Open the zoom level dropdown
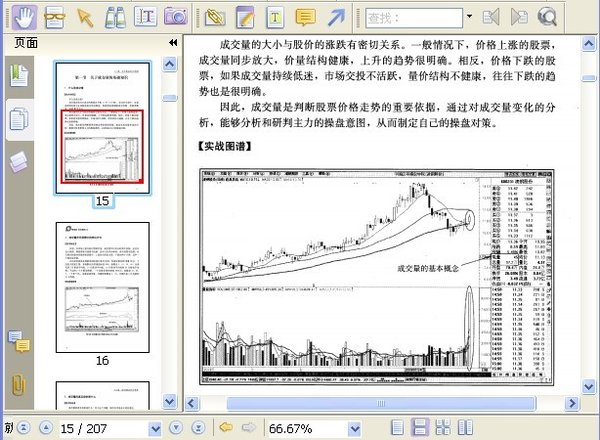 [x=355, y=429]
